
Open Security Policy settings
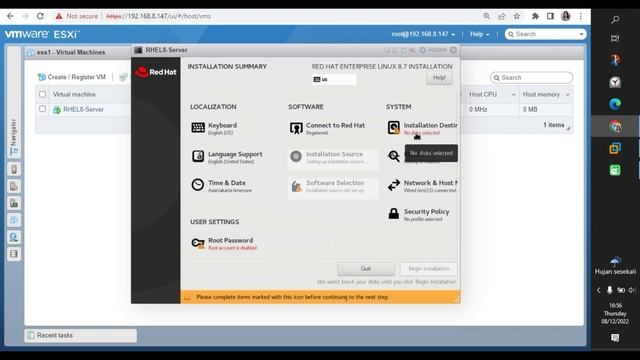coord(418,214)
